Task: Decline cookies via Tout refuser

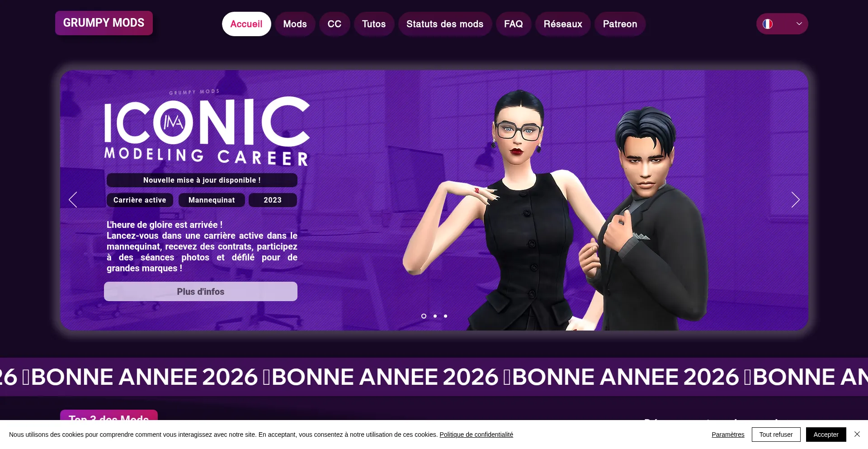Action: pyautogui.click(x=776, y=435)
